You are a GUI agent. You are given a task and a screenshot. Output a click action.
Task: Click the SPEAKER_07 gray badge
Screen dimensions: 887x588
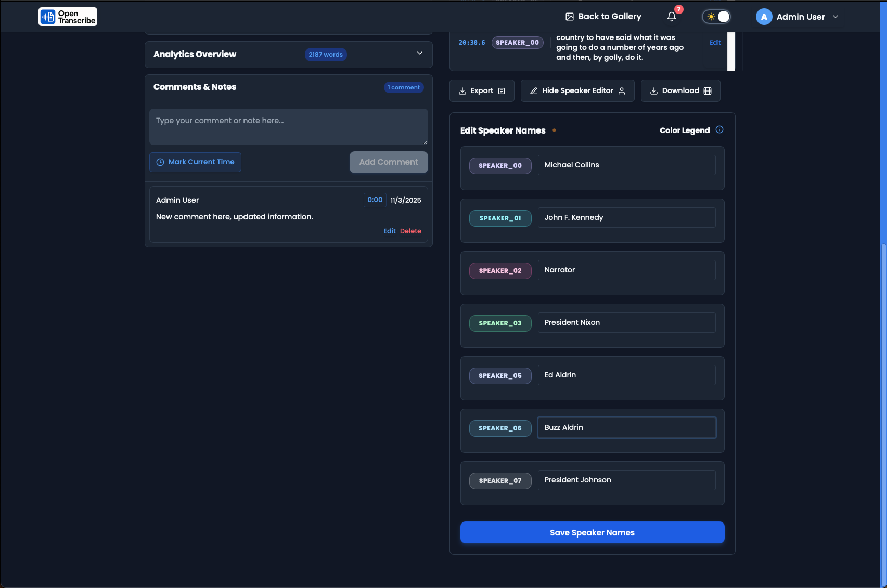coord(500,481)
